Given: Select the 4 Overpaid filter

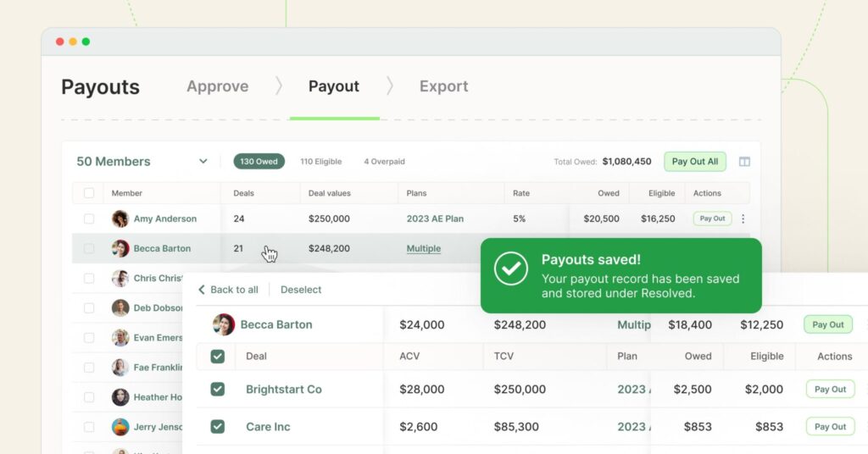Looking at the screenshot, I should click(x=384, y=162).
